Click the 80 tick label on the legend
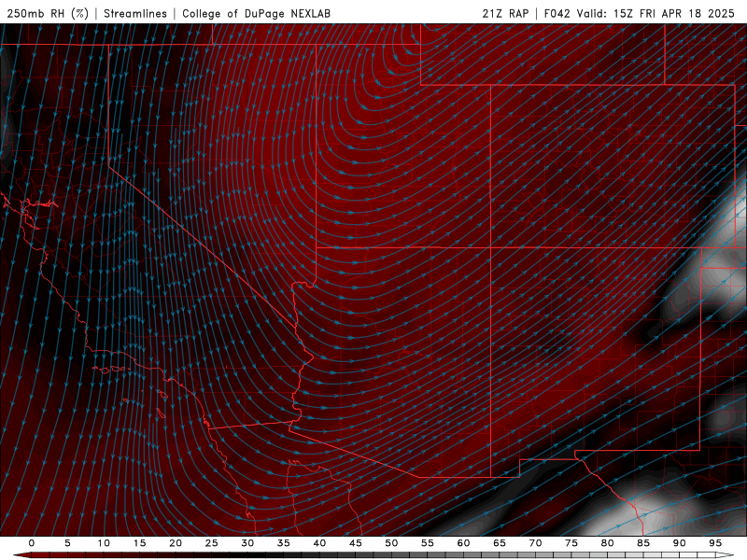Image resolution: width=747 pixels, height=560 pixels. tap(607, 543)
